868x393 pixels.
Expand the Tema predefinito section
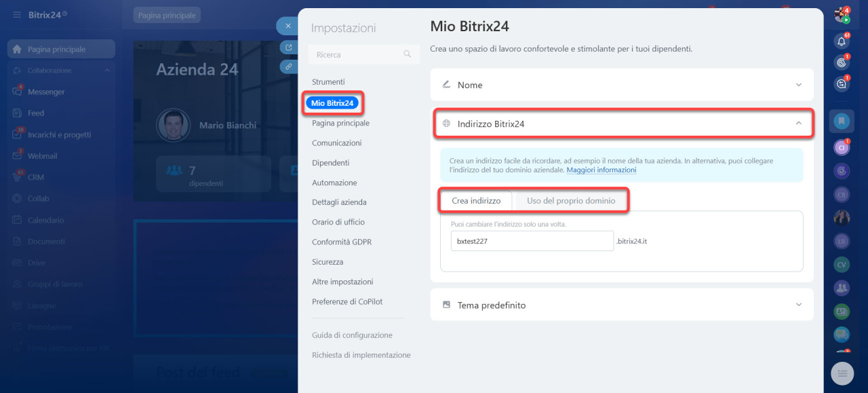pyautogui.click(x=798, y=305)
